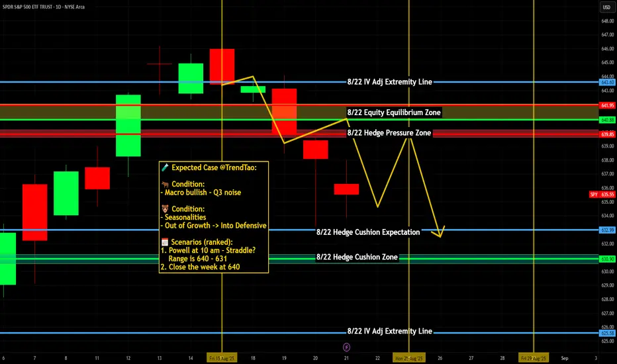Screen dimensions: 617x364
Task: Click the 628.00 tick on the price scale
Action: click(x=608, y=299)
